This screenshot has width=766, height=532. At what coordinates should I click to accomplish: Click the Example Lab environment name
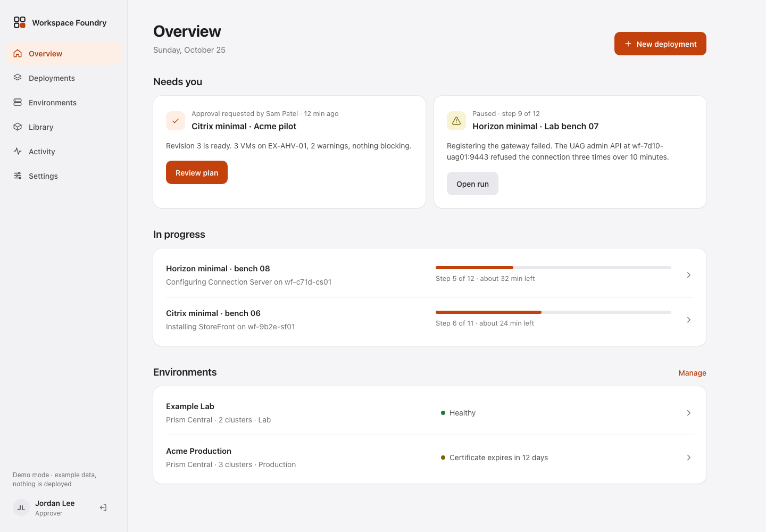(x=190, y=406)
